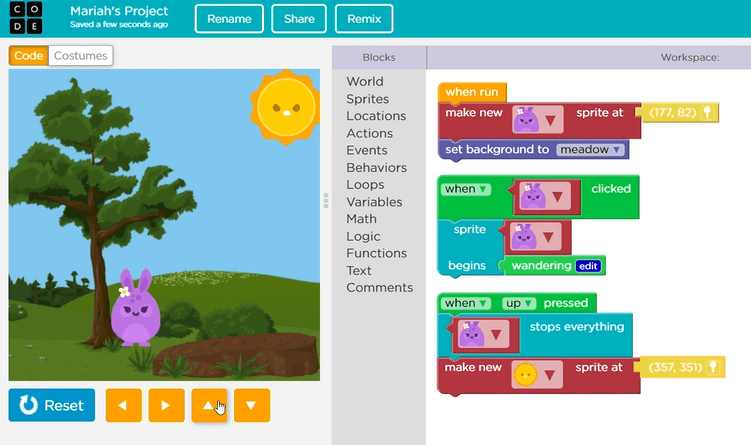
Task: Click the purple bunny sprite on stage
Action: [x=137, y=308]
